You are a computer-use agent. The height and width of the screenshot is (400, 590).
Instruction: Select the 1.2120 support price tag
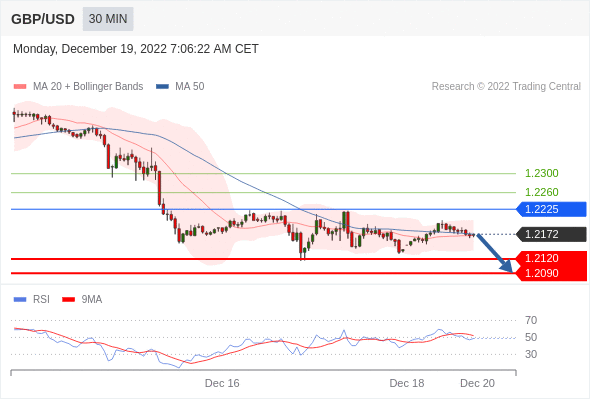[x=551, y=259]
